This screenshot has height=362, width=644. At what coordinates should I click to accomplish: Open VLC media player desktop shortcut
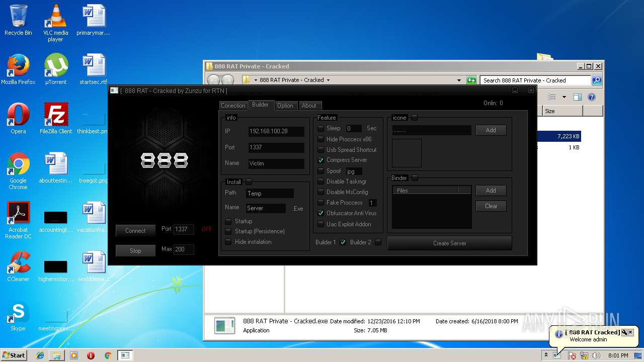[x=55, y=23]
